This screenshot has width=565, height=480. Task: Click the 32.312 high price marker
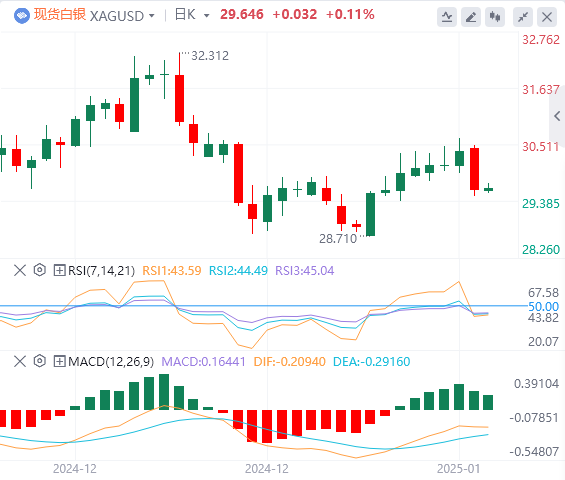click(210, 56)
